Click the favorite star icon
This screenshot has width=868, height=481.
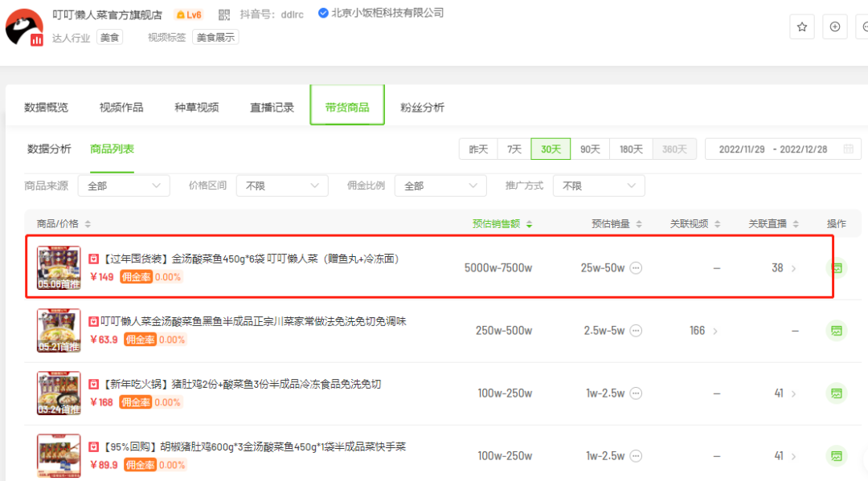point(801,26)
